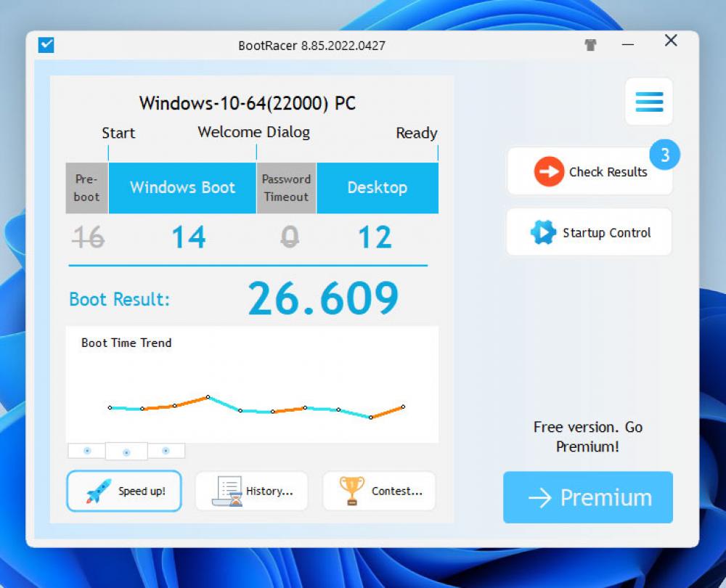
Task: Select the Windows Boot segment
Action: pyautogui.click(x=181, y=188)
